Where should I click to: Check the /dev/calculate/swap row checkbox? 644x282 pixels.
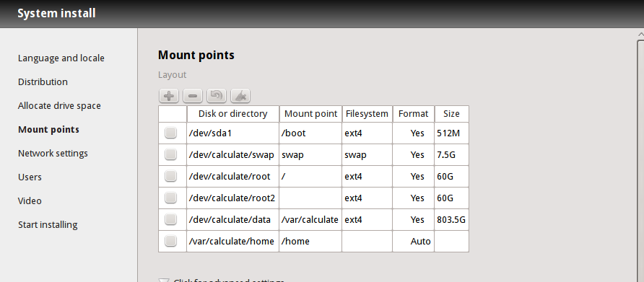170,154
